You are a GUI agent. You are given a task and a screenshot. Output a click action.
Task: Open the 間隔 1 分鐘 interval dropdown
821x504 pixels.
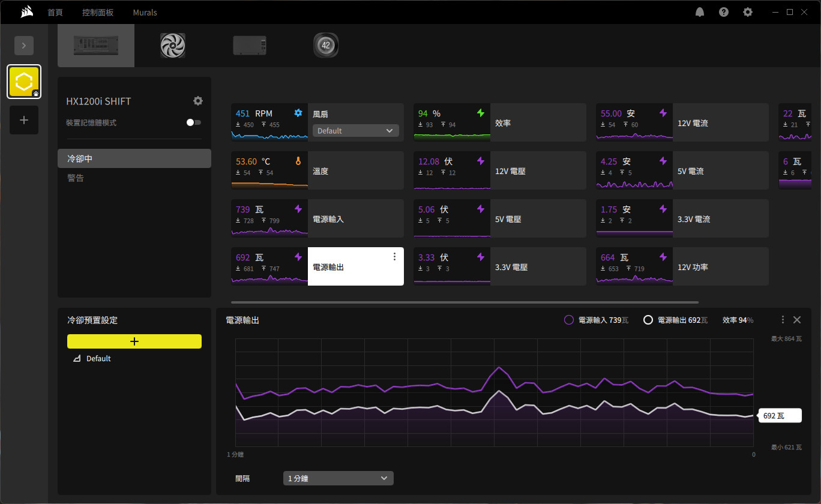338,478
